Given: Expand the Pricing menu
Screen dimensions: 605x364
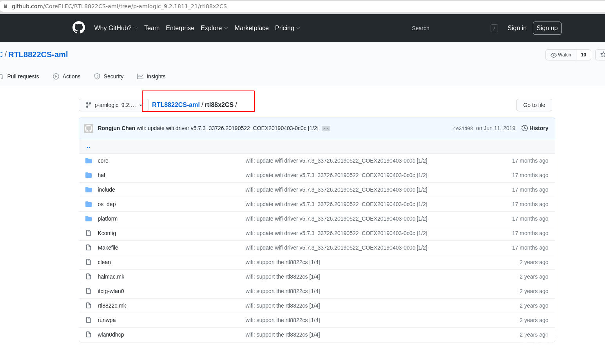Looking at the screenshot, I should pos(288,28).
